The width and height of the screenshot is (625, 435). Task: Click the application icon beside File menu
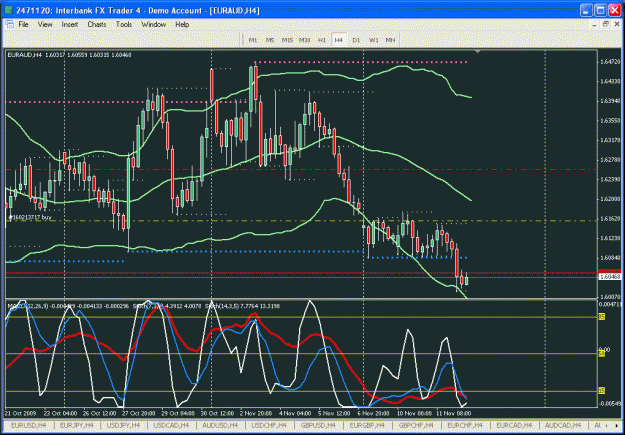click(10, 25)
